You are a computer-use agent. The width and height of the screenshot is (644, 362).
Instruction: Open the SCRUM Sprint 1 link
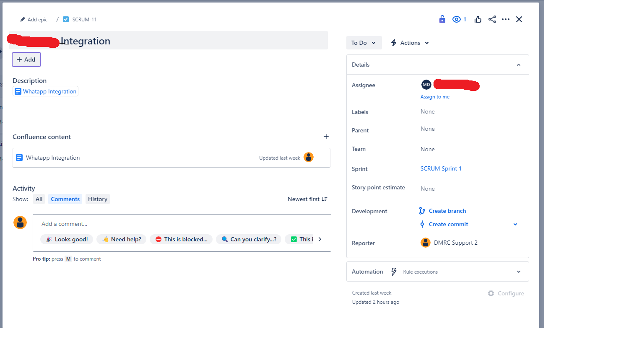point(441,168)
